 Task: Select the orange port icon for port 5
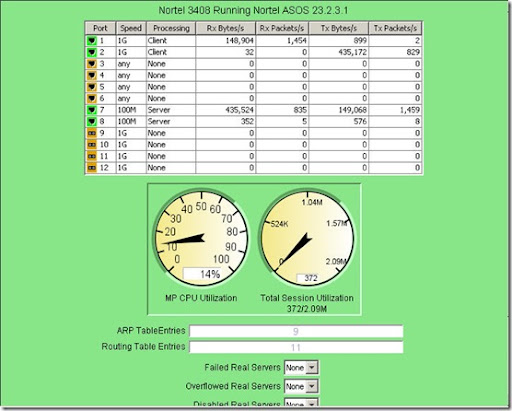92,87
